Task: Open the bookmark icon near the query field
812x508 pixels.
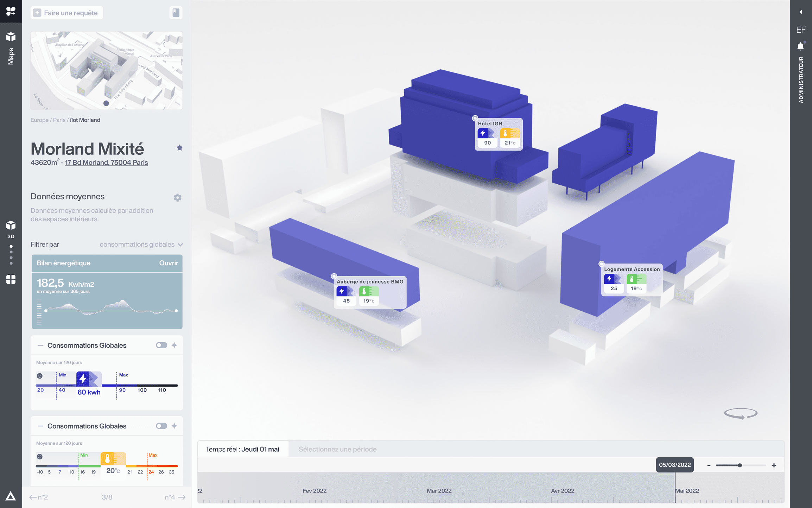Action: pos(176,13)
